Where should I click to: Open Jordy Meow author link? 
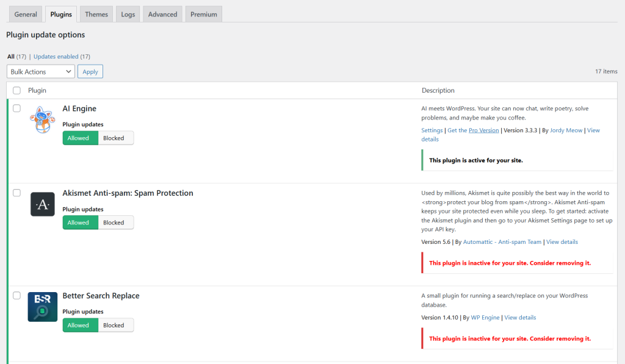(566, 130)
